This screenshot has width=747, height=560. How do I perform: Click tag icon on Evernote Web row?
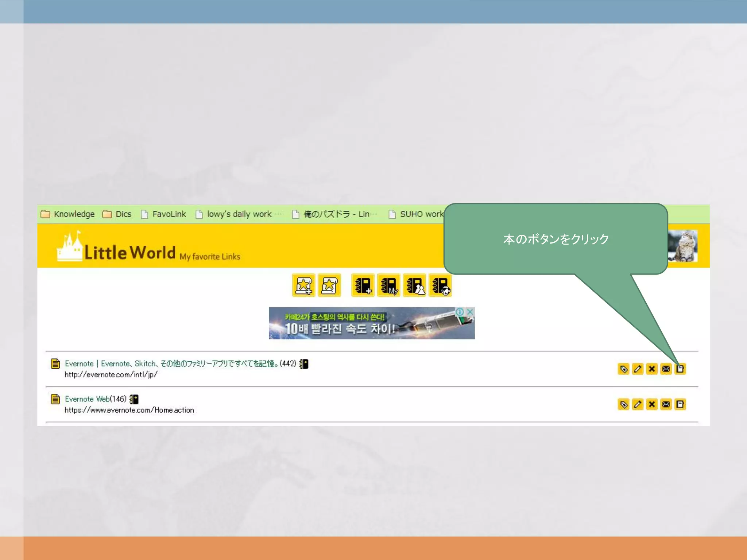(624, 404)
